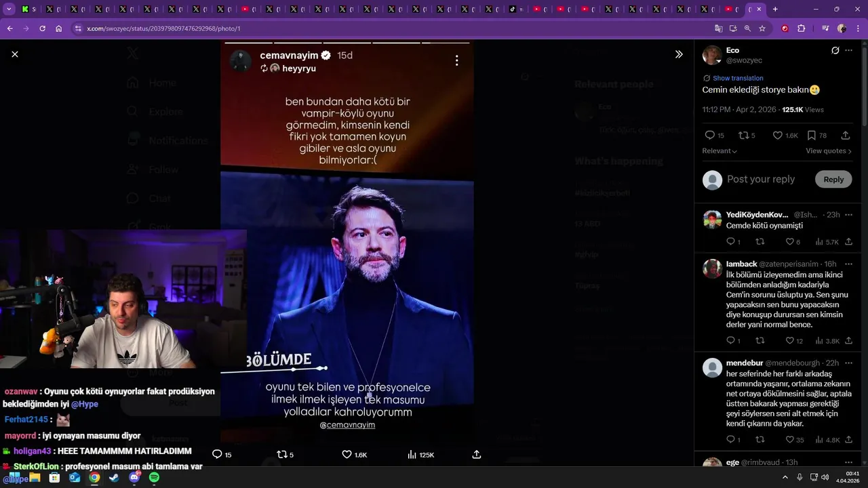Click Grok explain icon beside Eco's name
This screenshot has width=868, height=488.
[x=835, y=50]
